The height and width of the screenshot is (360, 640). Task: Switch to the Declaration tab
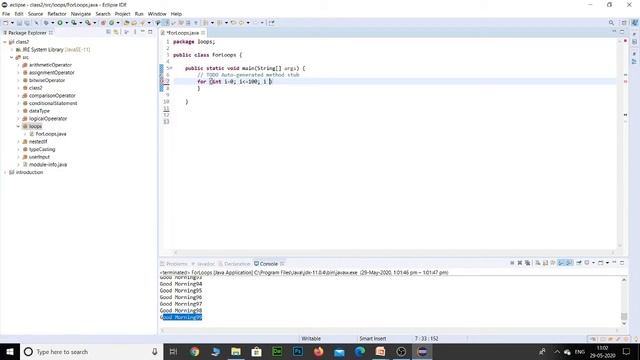234,264
